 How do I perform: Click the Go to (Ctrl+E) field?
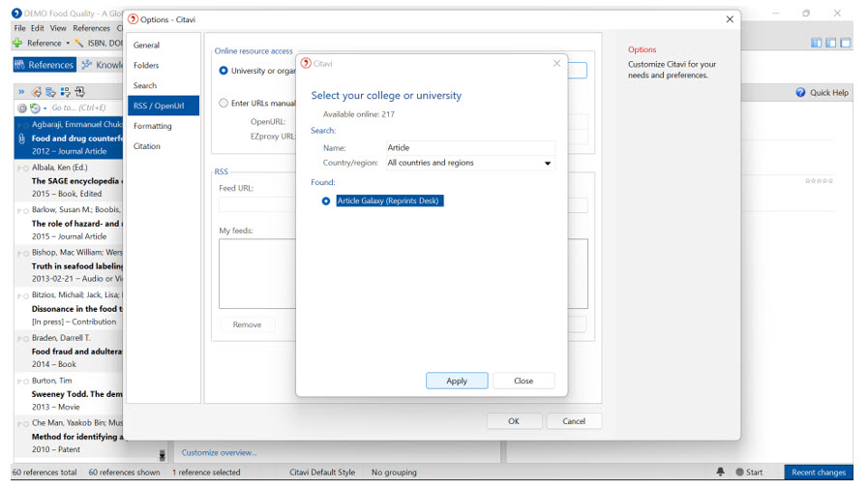(86, 108)
